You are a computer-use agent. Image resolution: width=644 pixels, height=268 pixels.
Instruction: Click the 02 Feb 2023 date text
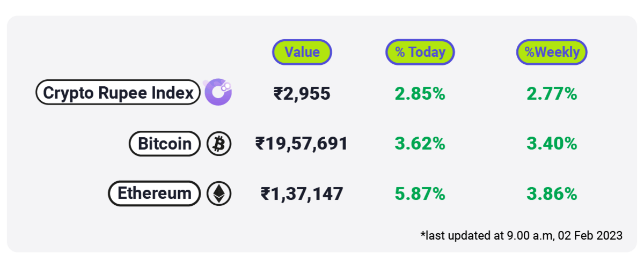click(590, 235)
